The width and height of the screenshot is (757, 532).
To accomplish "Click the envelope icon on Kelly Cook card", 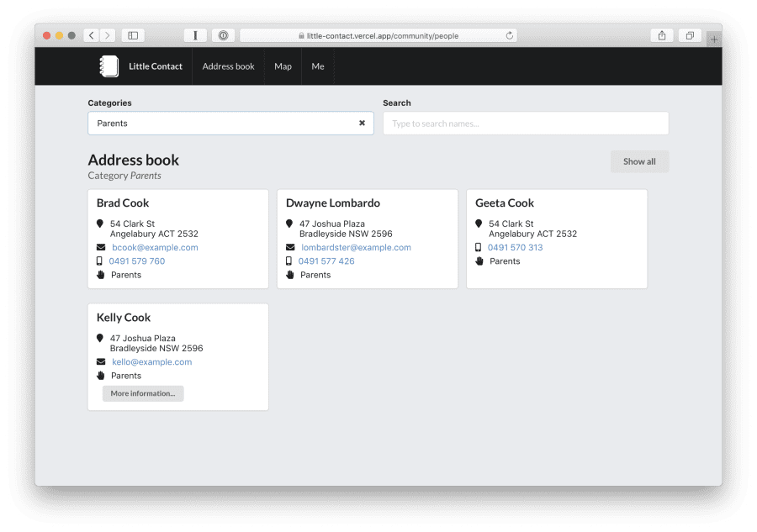I will pos(101,361).
